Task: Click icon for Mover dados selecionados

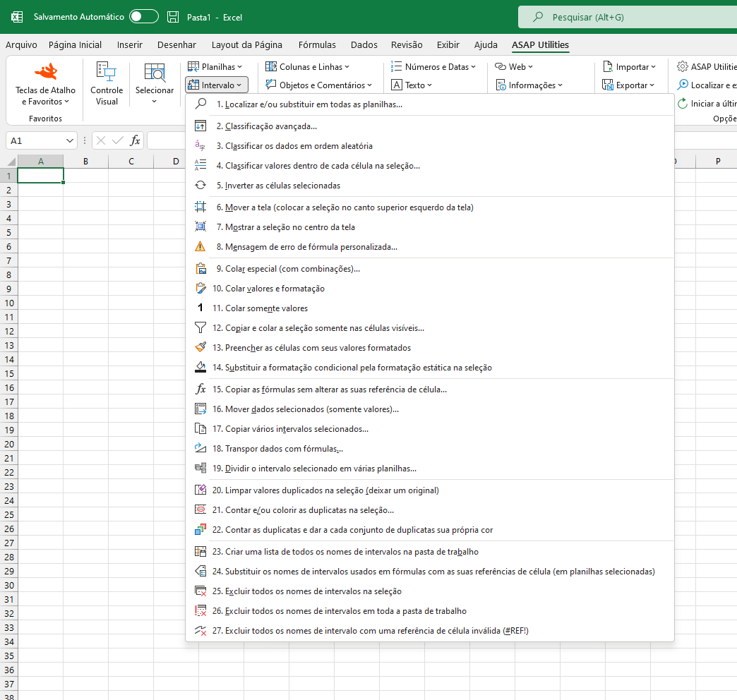Action: coord(200,409)
